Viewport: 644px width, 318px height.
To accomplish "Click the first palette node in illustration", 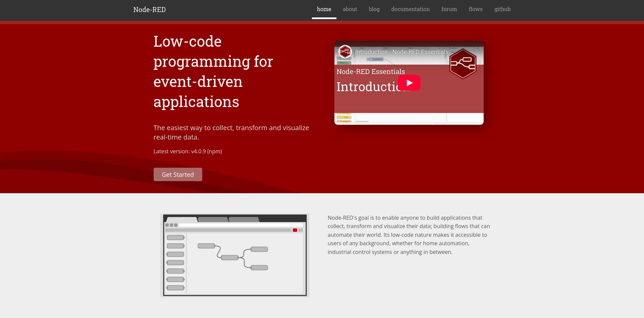I will click(x=175, y=237).
